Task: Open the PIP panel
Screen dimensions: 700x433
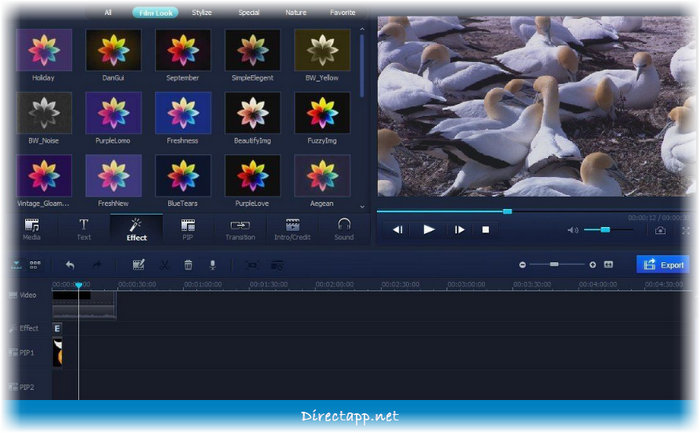Action: tap(188, 229)
